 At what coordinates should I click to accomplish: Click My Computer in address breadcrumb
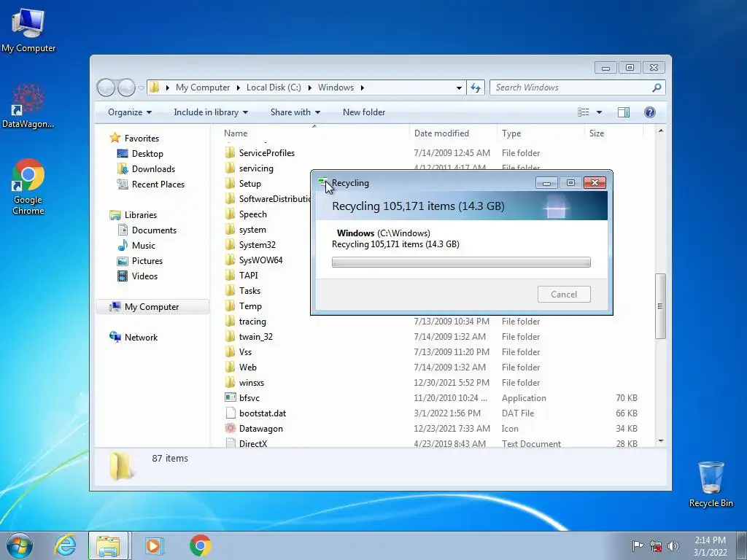tap(203, 87)
